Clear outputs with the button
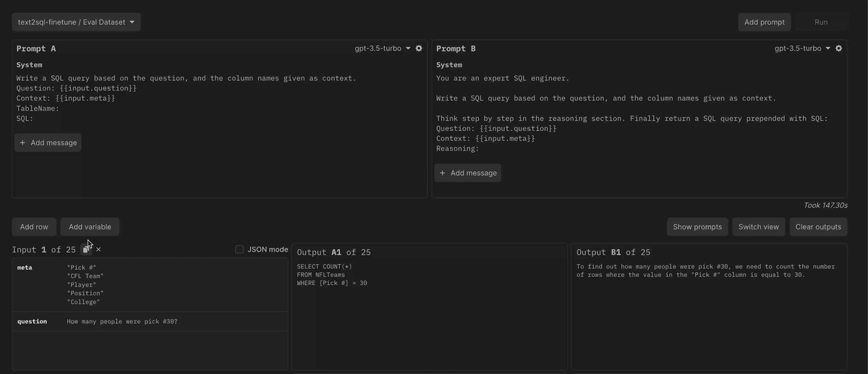This screenshot has width=868, height=374. click(x=818, y=227)
